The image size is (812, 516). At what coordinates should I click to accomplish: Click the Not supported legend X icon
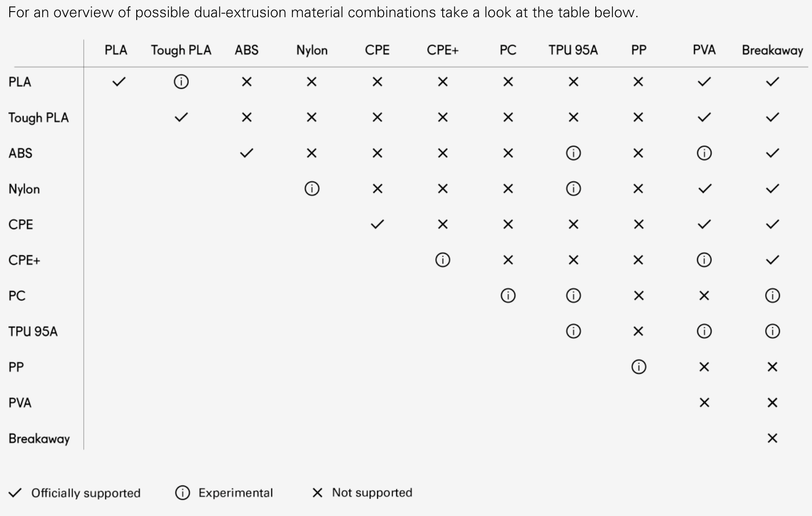[x=317, y=493]
